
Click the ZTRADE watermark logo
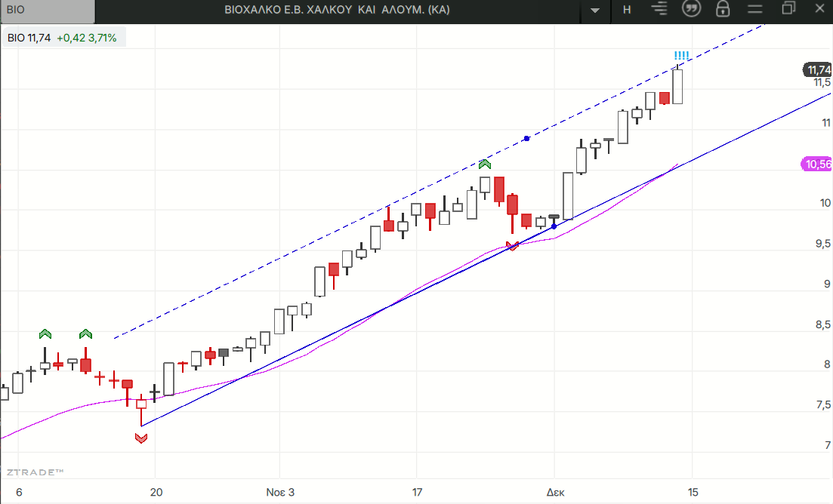tap(35, 472)
